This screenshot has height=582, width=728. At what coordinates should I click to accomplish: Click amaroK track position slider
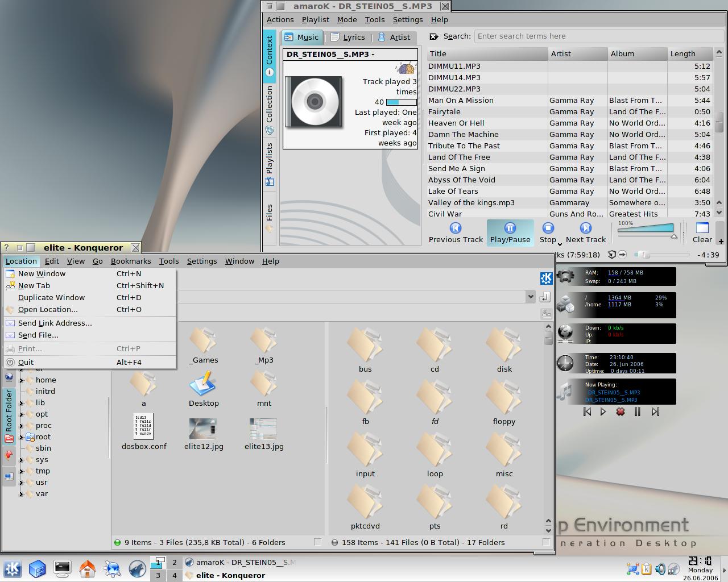coord(663,255)
